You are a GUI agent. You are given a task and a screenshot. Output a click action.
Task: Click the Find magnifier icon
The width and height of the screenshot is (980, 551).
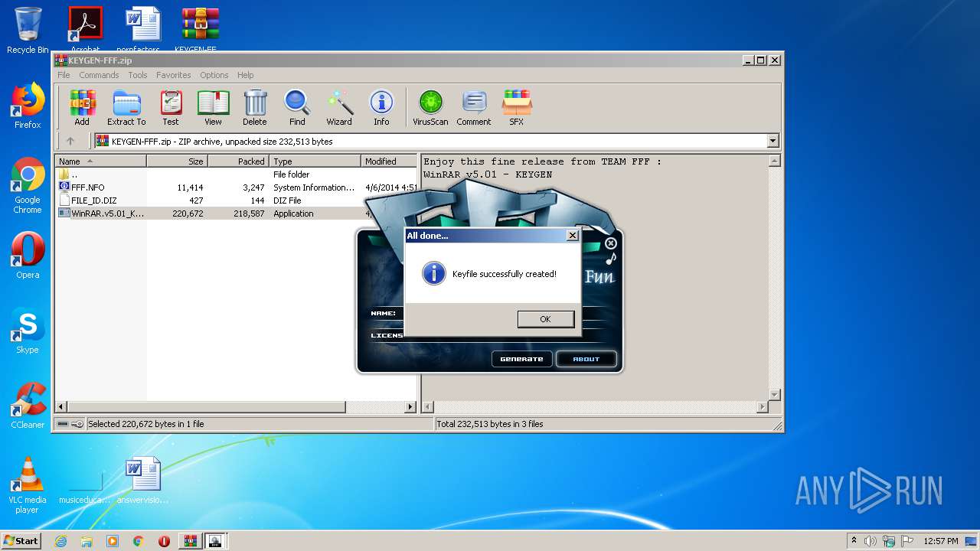point(297,108)
